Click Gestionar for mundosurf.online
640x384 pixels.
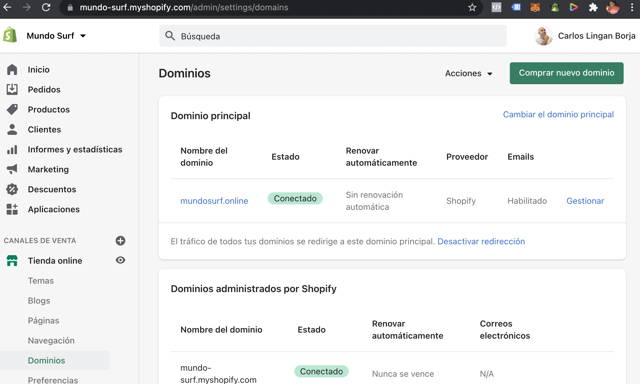(585, 201)
